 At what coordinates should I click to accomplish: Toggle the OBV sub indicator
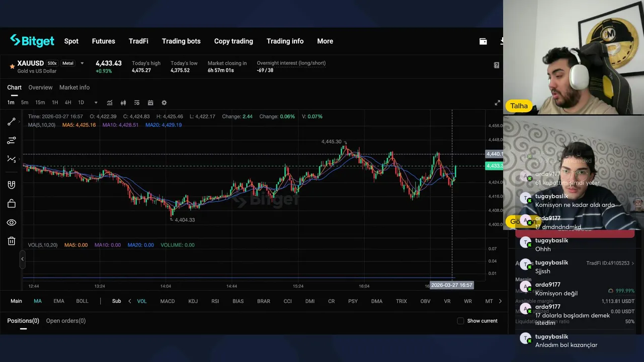click(425, 301)
